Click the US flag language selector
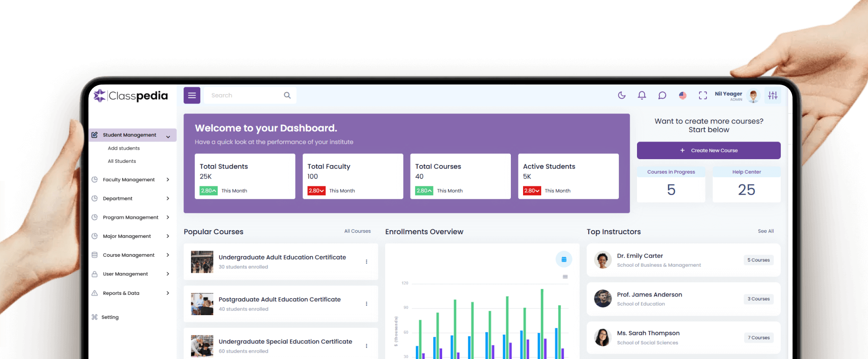868x359 pixels. click(683, 95)
